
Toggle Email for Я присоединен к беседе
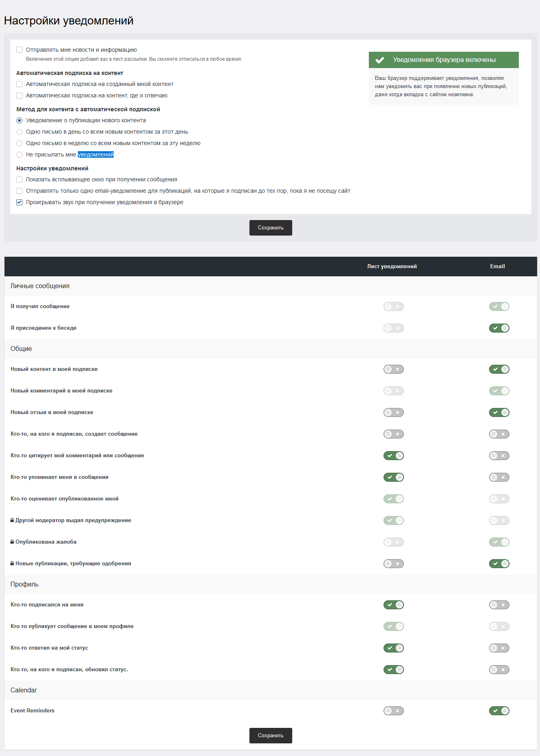(x=499, y=328)
